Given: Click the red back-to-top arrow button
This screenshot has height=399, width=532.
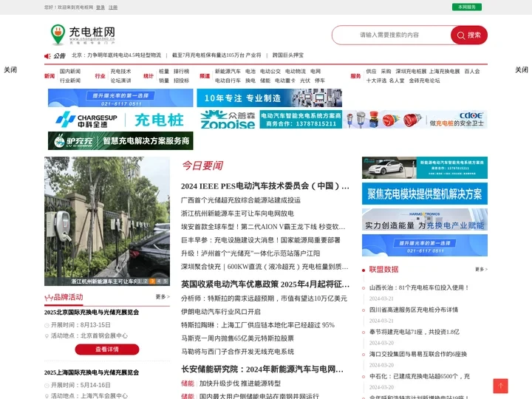Looking at the screenshot, I should pos(500,386).
